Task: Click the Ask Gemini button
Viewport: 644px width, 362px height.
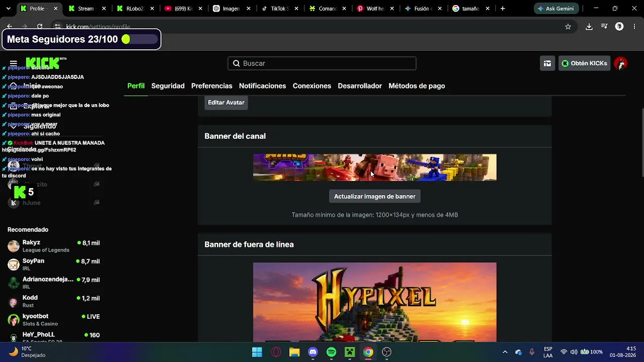Action: click(556, 9)
